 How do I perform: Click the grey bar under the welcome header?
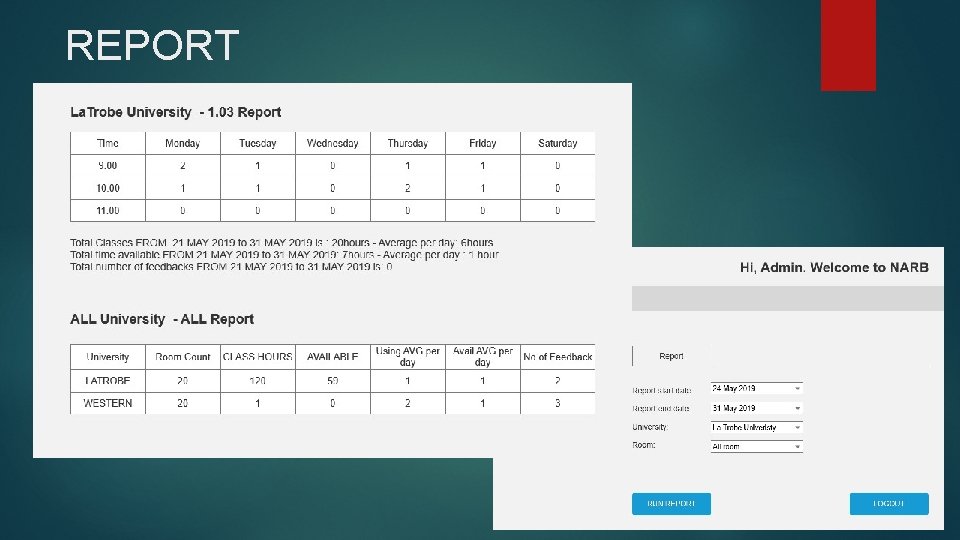[x=787, y=298]
